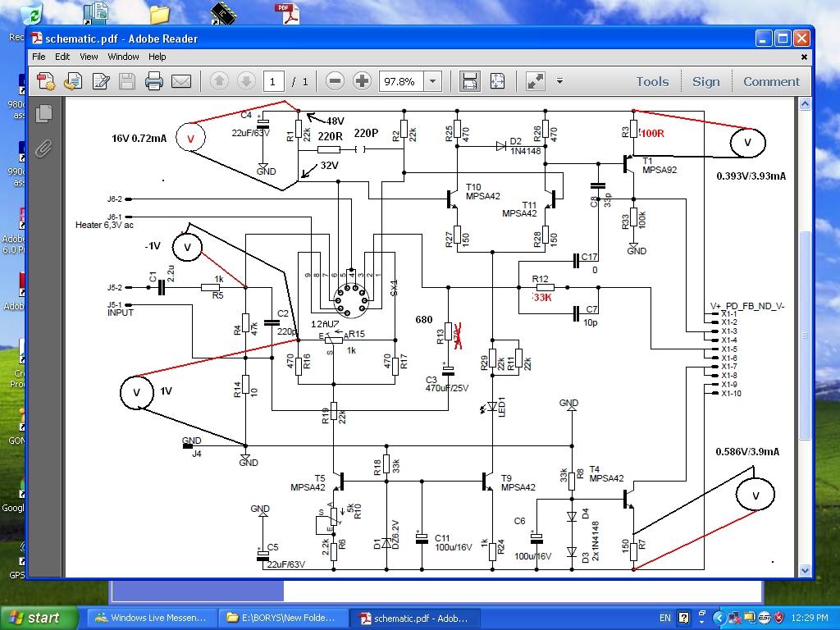Click the round ESI tray icon

click(x=764, y=618)
